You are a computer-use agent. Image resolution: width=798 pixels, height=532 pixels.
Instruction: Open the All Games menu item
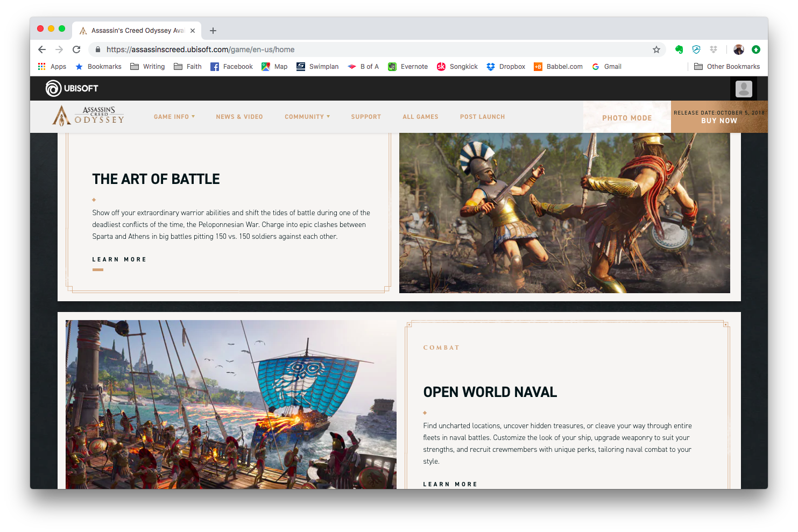[x=420, y=117]
